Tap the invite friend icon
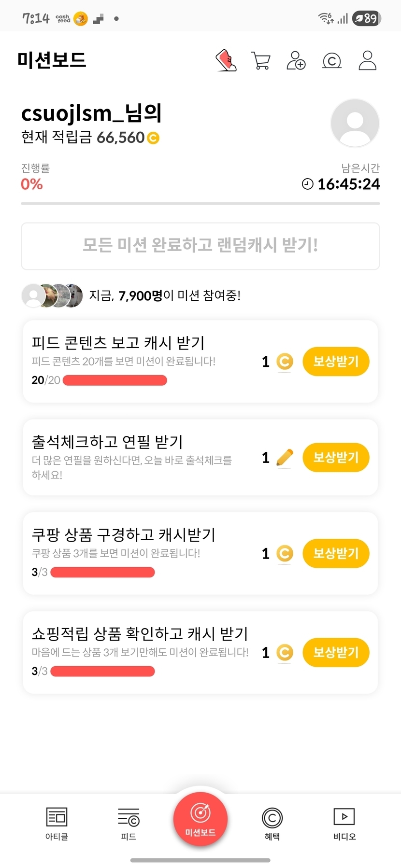This screenshot has width=401, height=868. 296,61
